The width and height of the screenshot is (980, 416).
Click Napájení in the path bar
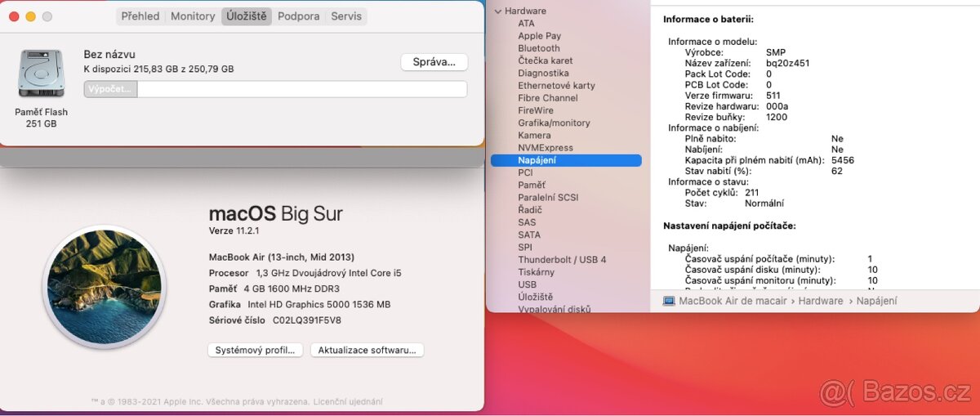876,301
